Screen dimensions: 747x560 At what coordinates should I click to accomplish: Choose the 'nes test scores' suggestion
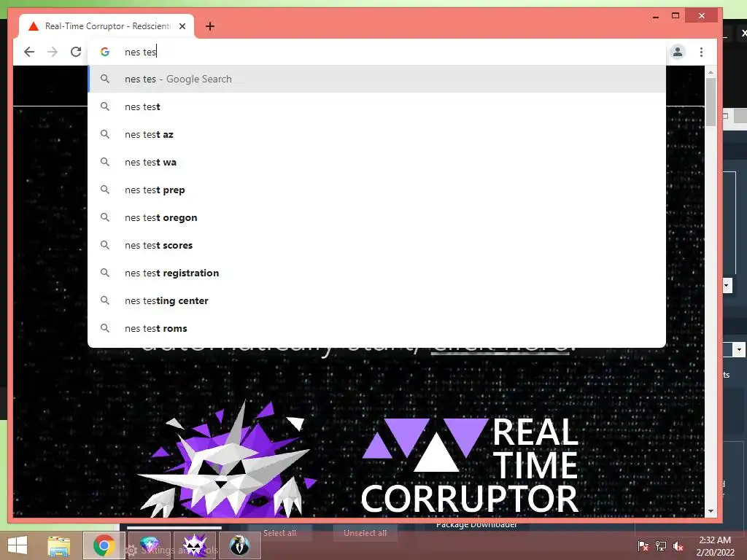(x=377, y=245)
